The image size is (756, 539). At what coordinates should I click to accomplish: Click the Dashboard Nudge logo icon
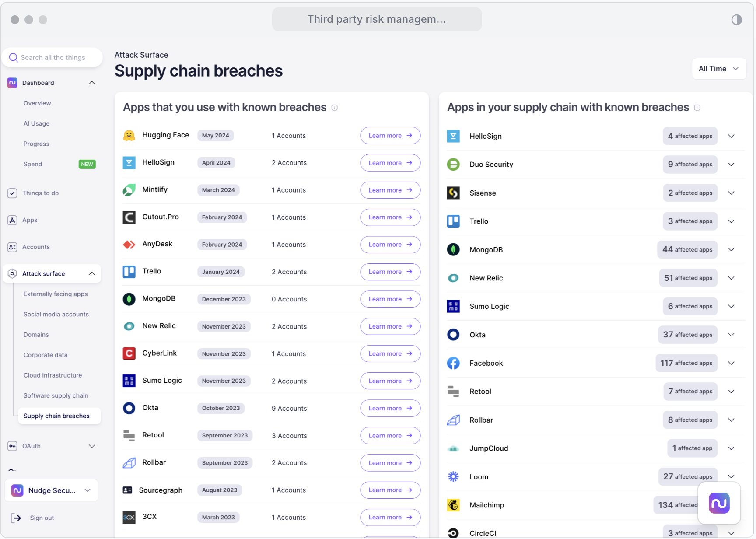[x=12, y=83]
